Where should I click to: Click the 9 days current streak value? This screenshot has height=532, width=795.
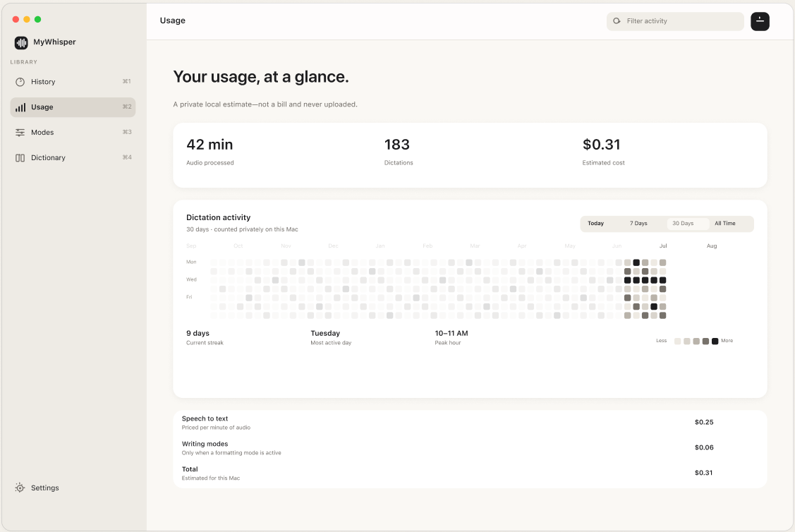click(x=198, y=333)
